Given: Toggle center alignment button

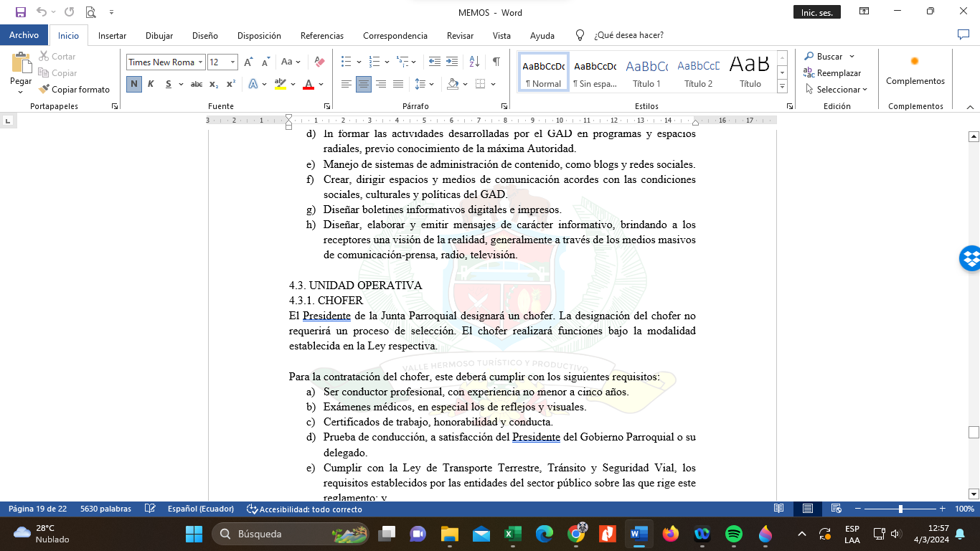Looking at the screenshot, I should 364,84.
